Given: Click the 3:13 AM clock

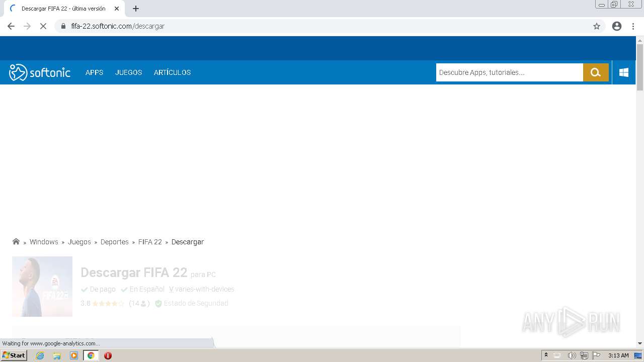Looking at the screenshot, I should click(x=618, y=355).
